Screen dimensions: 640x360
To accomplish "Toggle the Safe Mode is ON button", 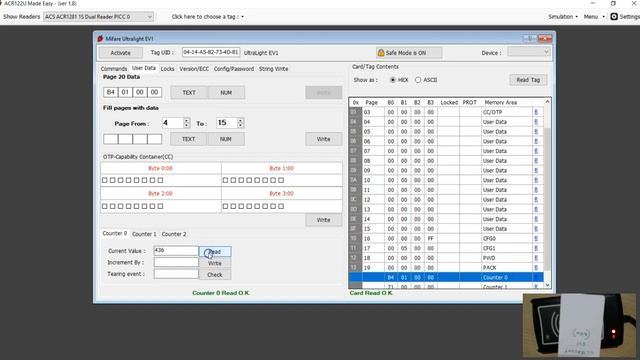I will point(409,53).
